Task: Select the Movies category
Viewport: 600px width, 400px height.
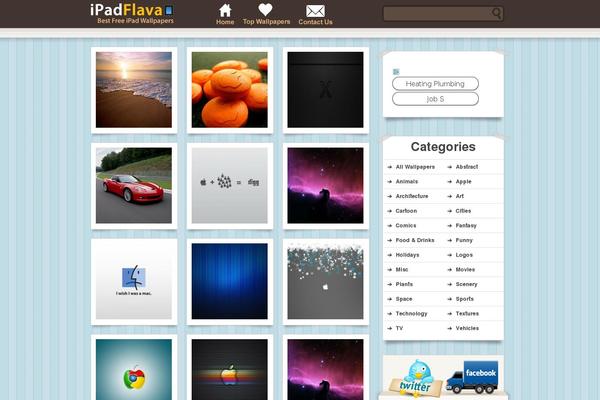Action: tap(465, 269)
